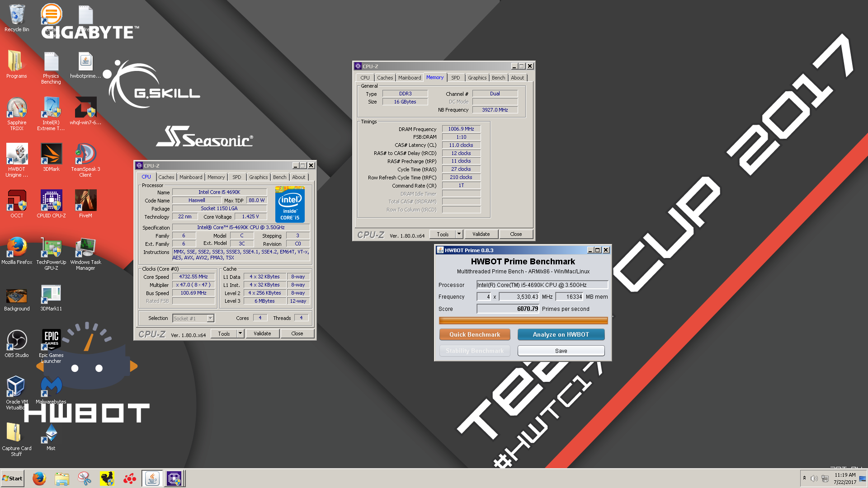
Task: Click the Intel Core i5 logo in CPU-Z
Action: pyautogui.click(x=290, y=204)
